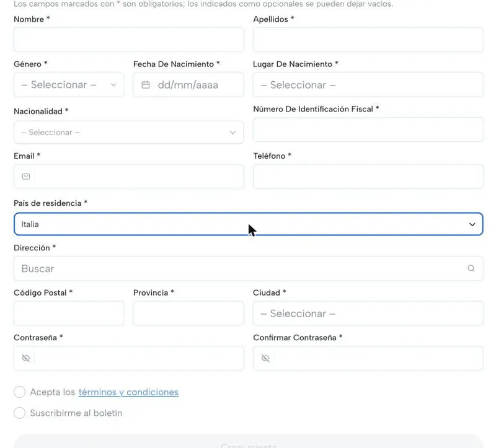Click the Fecha De Nacimiento date field
496x448 pixels.
[188, 85]
